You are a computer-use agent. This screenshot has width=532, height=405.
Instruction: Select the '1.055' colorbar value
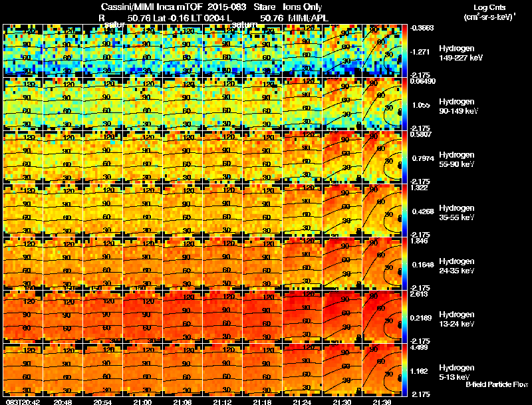pyautogui.click(x=421, y=105)
